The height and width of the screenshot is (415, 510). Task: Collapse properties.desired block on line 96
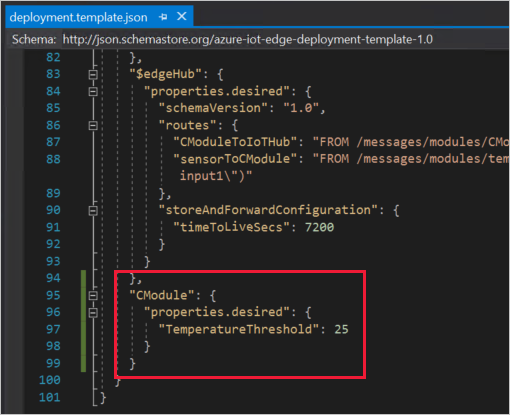(x=93, y=313)
